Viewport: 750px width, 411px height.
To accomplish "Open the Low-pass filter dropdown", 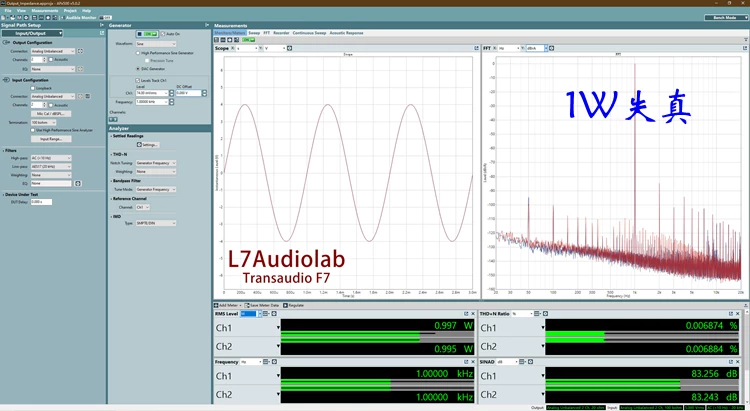I will [51, 167].
